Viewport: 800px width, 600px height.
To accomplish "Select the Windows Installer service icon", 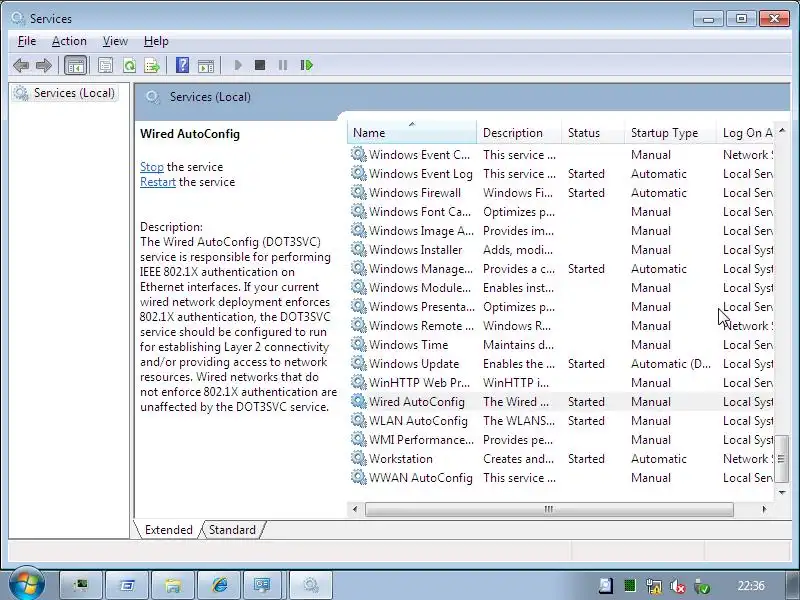I will tap(359, 249).
